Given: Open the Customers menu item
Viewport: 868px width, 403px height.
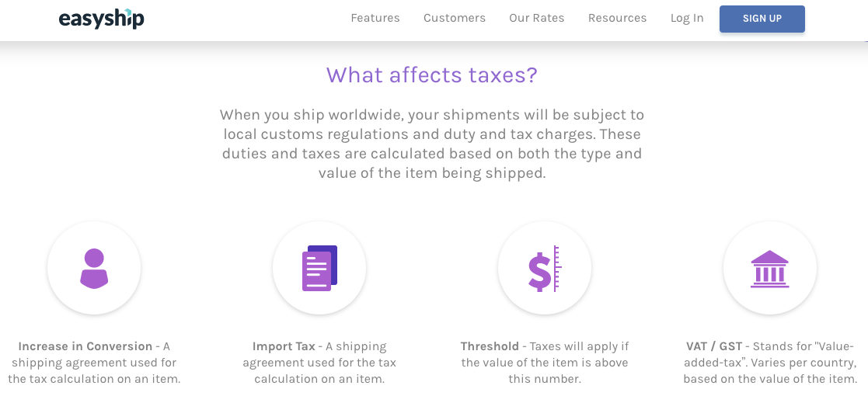Looking at the screenshot, I should pyautogui.click(x=455, y=18).
